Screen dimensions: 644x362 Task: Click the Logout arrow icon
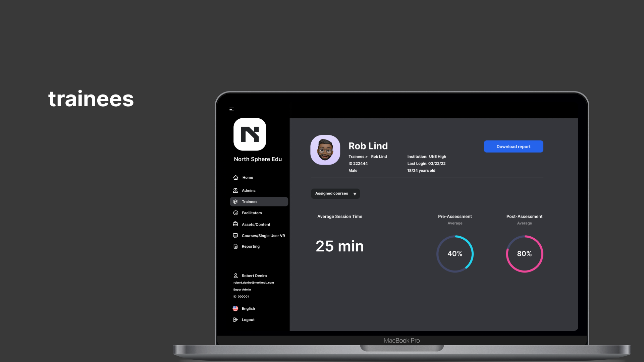(235, 320)
